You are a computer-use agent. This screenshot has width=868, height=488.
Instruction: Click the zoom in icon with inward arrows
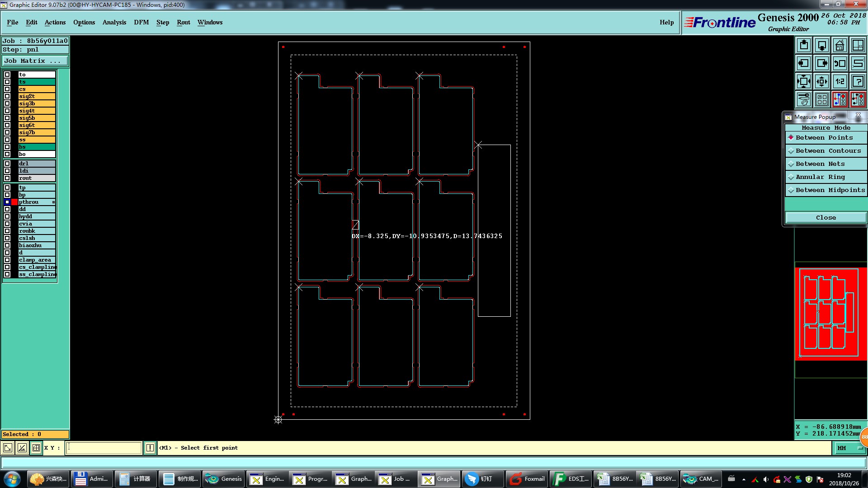(804, 81)
